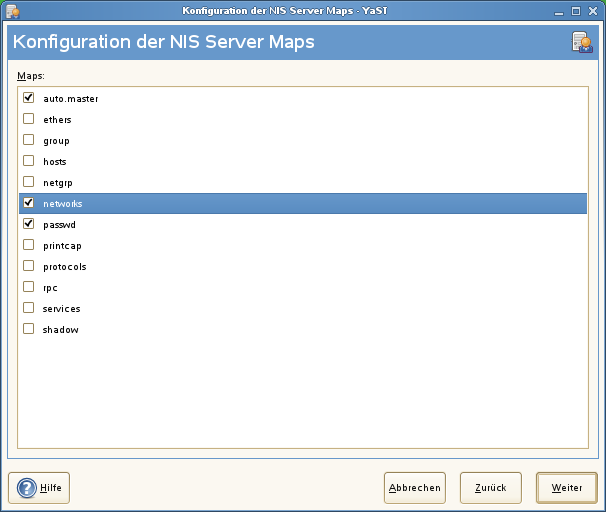Maximize the YaST window
The image size is (606, 512).
tap(575, 11)
